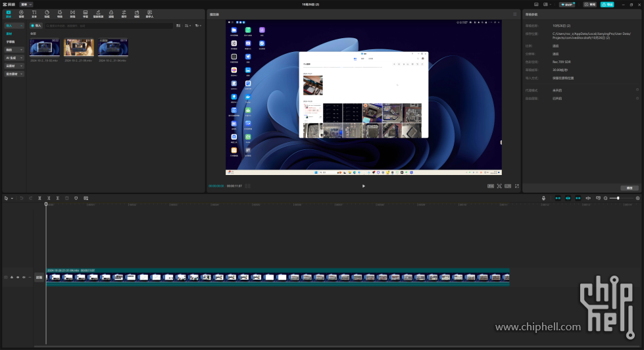Open preview panel hamburger menu

coord(514,14)
